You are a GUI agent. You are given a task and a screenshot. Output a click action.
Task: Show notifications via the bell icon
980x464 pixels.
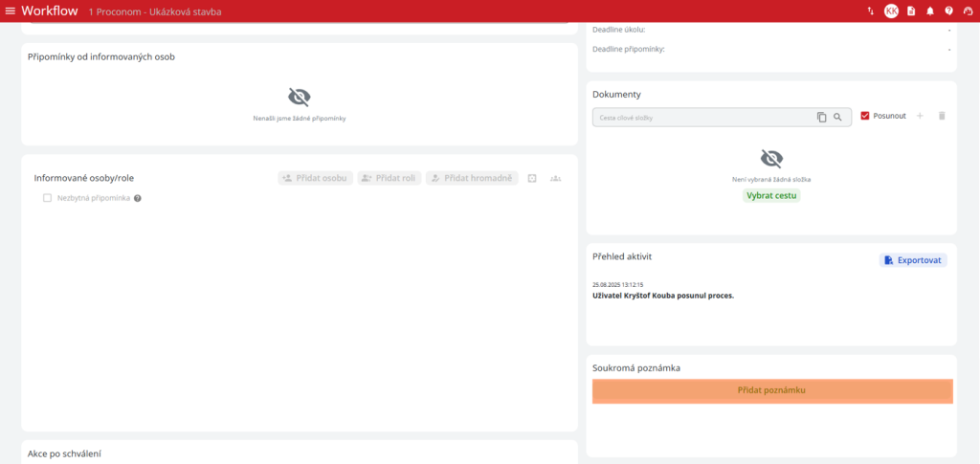tap(930, 11)
